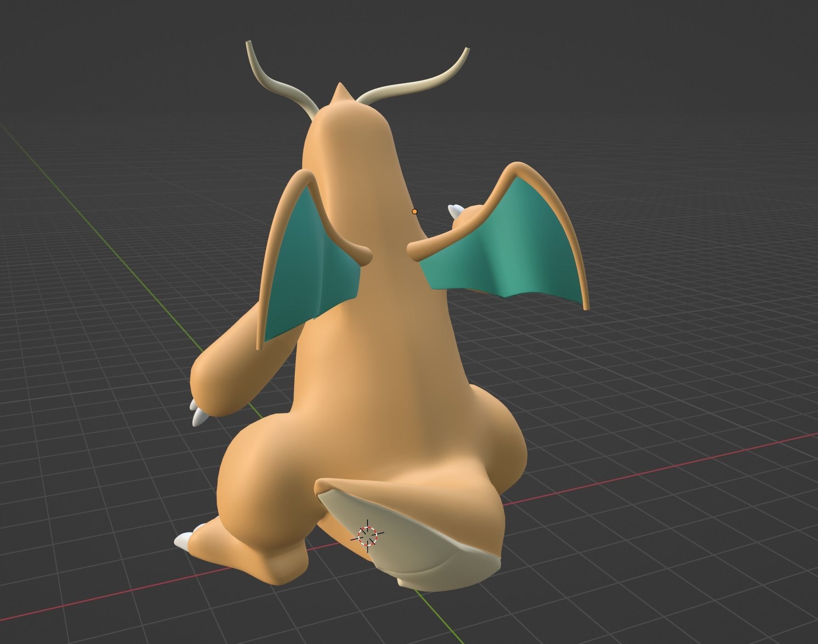Click the orange object origin dot
The height and width of the screenshot is (644, 818).
415,211
